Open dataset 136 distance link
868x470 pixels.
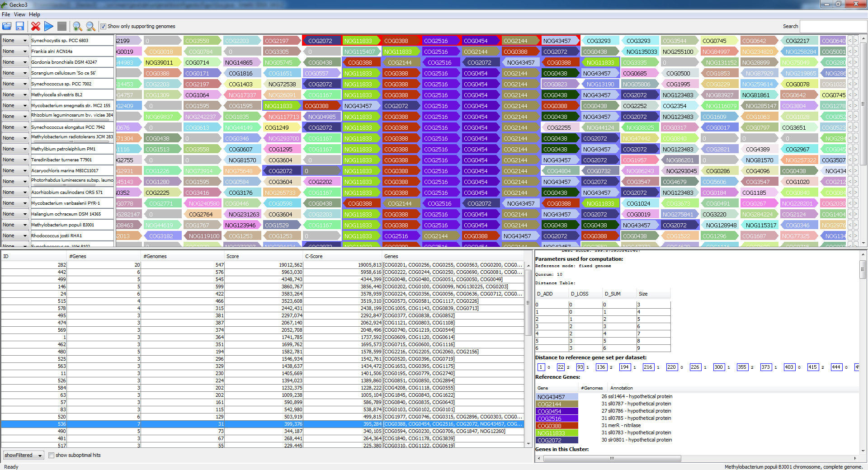601,367
